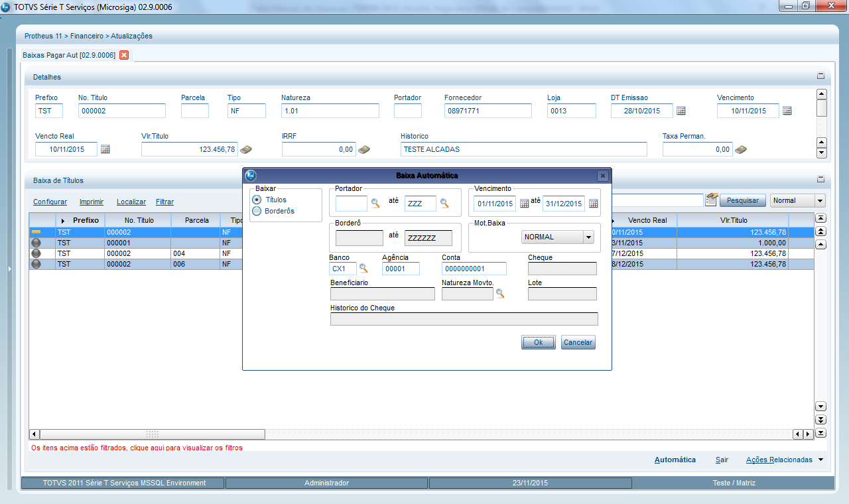The image size is (849, 504).
Task: Open calendar for Vencimento end date 31/12/2015
Action: [593, 204]
